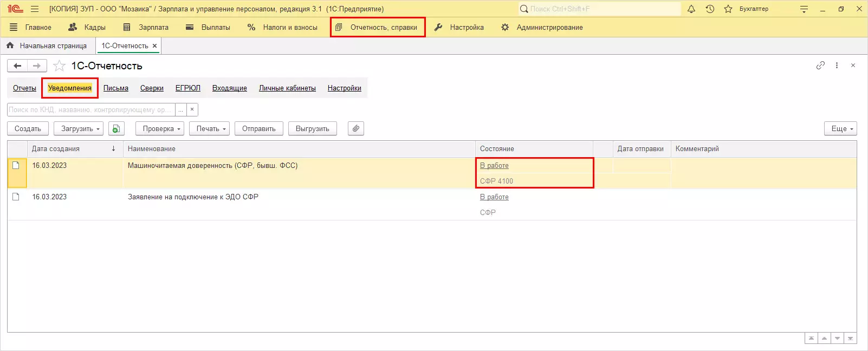The height and width of the screenshot is (351, 868).
Task: Click the Дата отправки column header
Action: (642, 148)
